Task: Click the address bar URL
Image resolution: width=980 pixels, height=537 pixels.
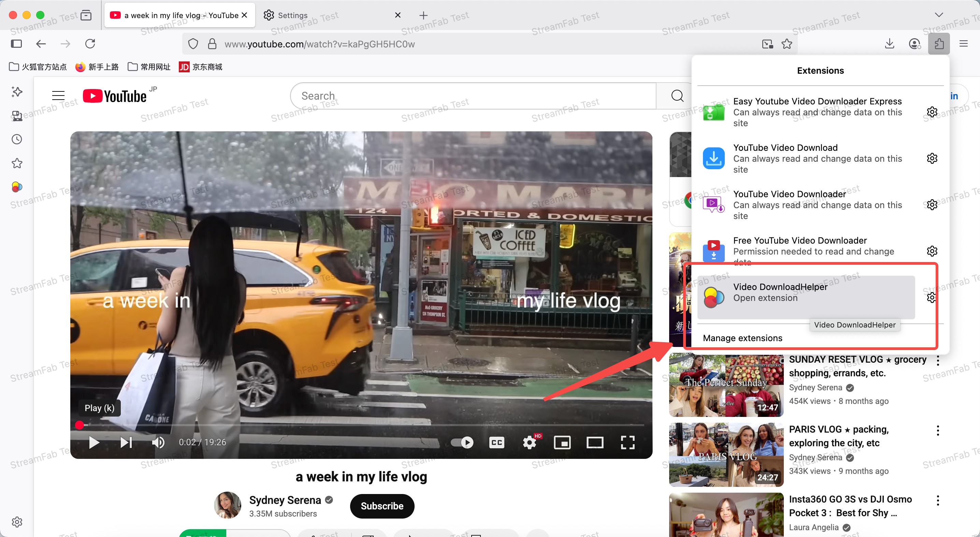Action: [x=320, y=44]
